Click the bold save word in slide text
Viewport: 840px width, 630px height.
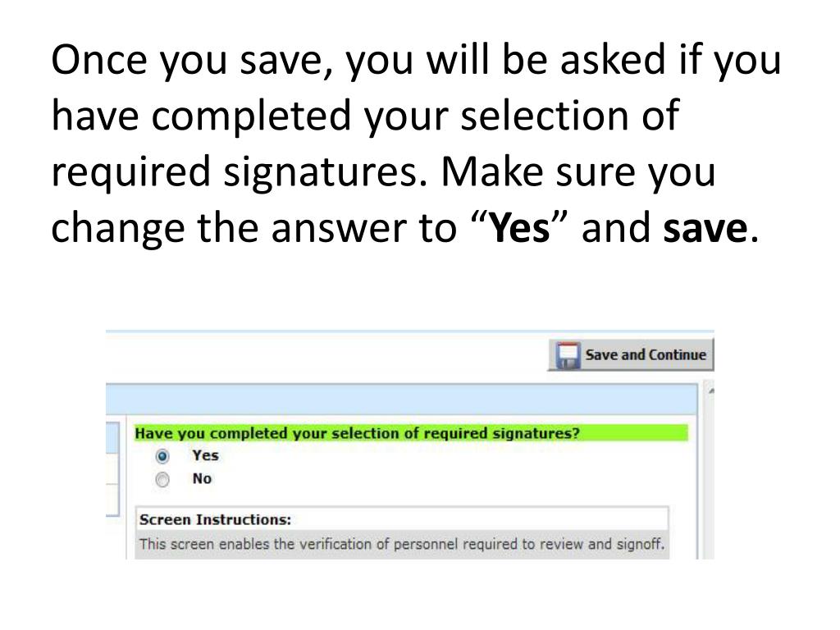tap(705, 228)
